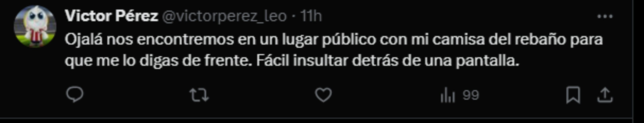Repost this tweet with the arrows icon
This screenshot has height=123, width=644.
(199, 95)
